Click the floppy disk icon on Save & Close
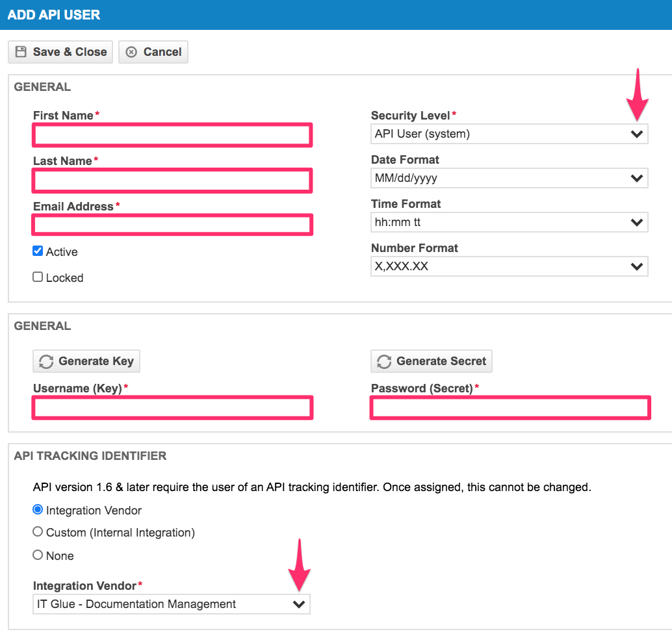The width and height of the screenshot is (672, 634). 21,52
